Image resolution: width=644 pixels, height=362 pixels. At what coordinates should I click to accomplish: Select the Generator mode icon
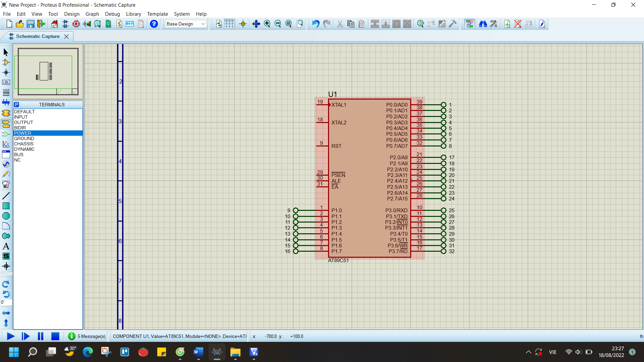pos(6,164)
